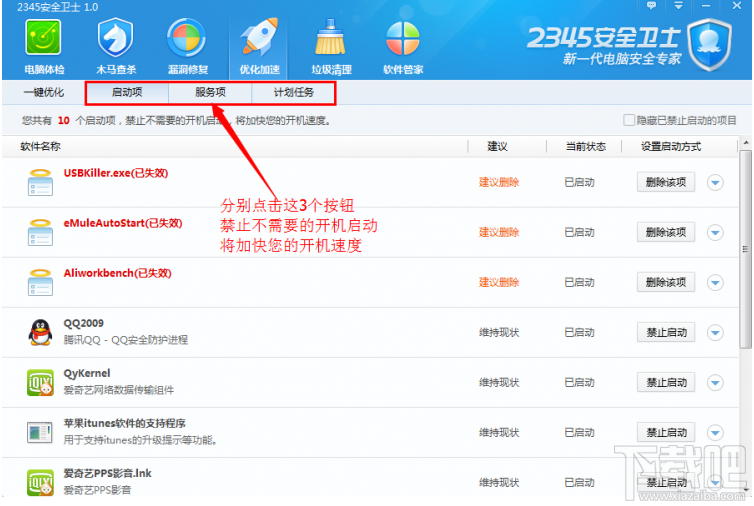Click the 爱奇艺PPS影音.lnk icon
Viewport: 754px width, 506px height.
click(40, 482)
